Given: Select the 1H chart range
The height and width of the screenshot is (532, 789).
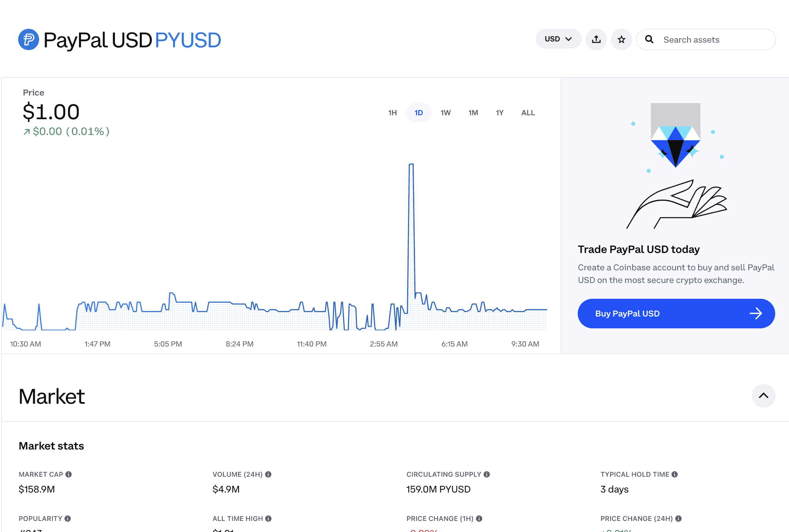Looking at the screenshot, I should click(392, 113).
